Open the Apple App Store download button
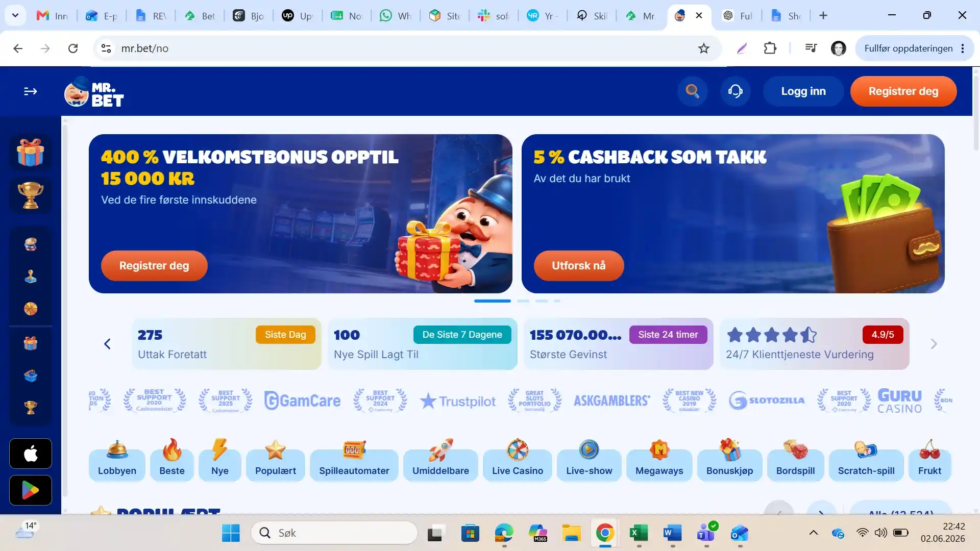The height and width of the screenshot is (551, 980). 31,454
